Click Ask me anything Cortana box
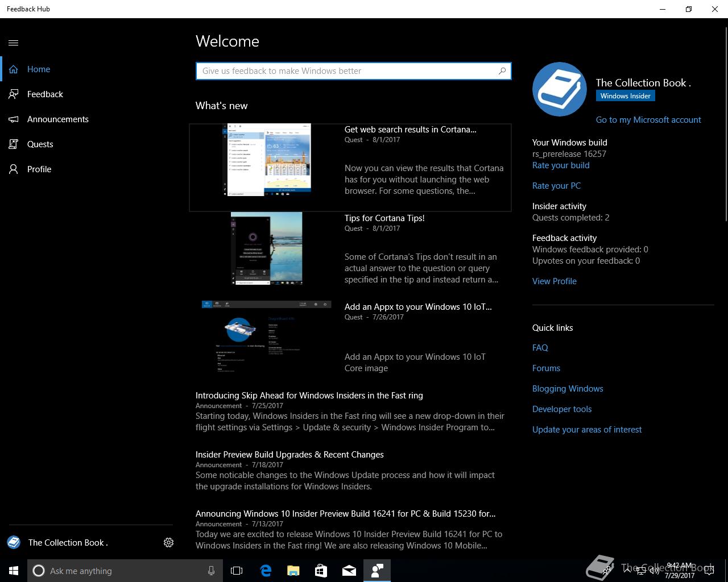This screenshot has height=582, width=728. point(125,571)
